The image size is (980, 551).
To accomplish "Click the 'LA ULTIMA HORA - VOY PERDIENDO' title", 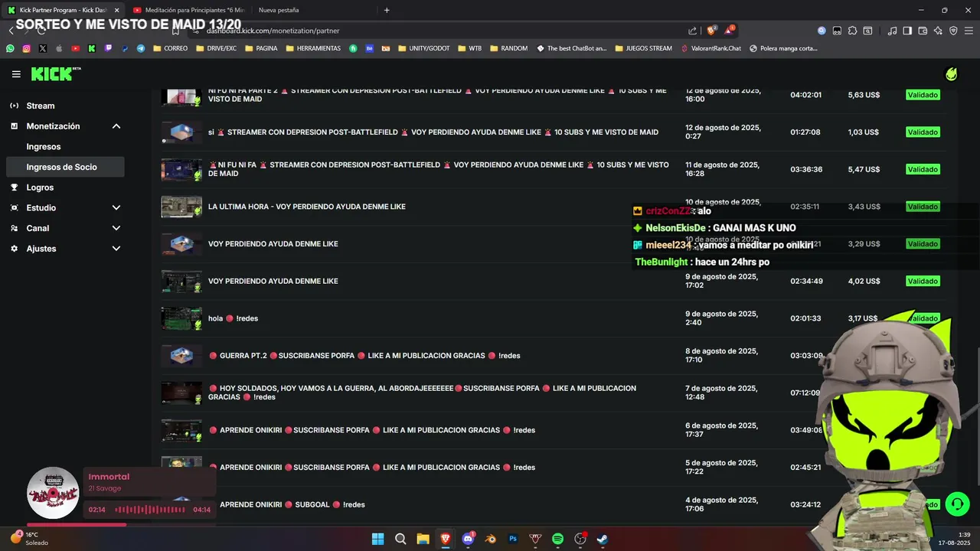I will coord(307,207).
